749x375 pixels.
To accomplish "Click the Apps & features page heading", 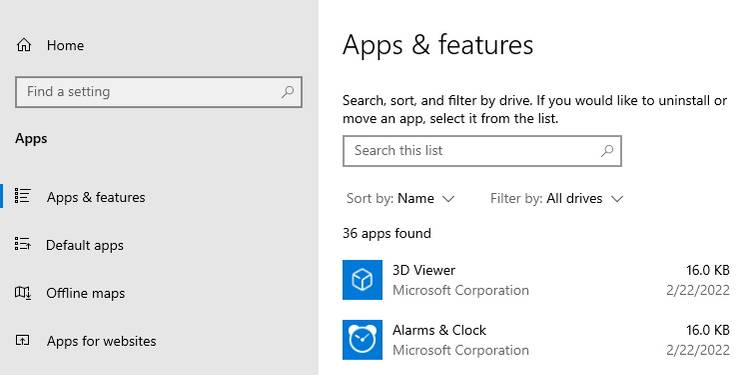I will (438, 45).
